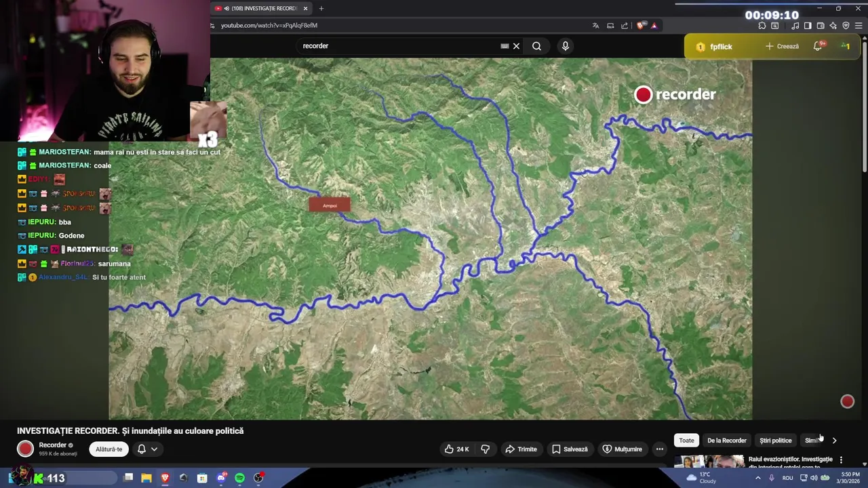Open options for Raiul evazioniștilor video
The height and width of the screenshot is (488, 868).
point(841,460)
